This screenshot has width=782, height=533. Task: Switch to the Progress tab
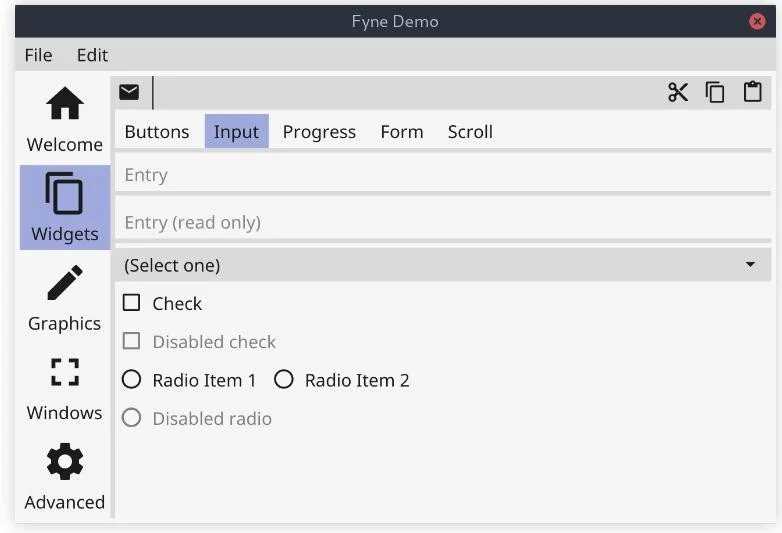(x=319, y=132)
